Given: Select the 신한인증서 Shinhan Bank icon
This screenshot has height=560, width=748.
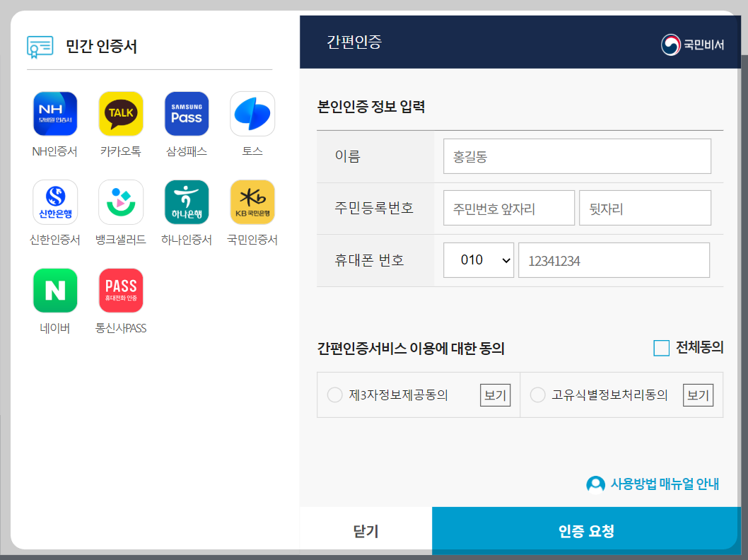Looking at the screenshot, I should pos(55,202).
